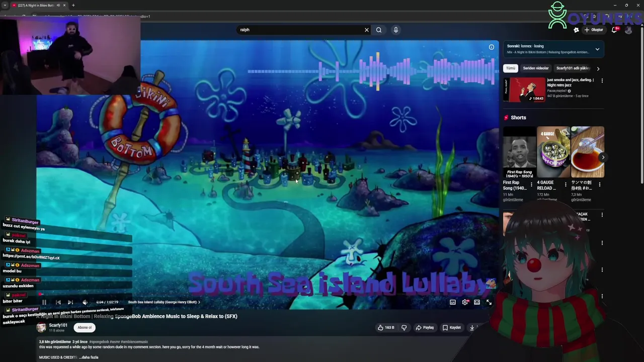Select the Scarfy101 adlı yükleyen chip
Image resolution: width=644 pixels, height=362 pixels.
pyautogui.click(x=573, y=68)
